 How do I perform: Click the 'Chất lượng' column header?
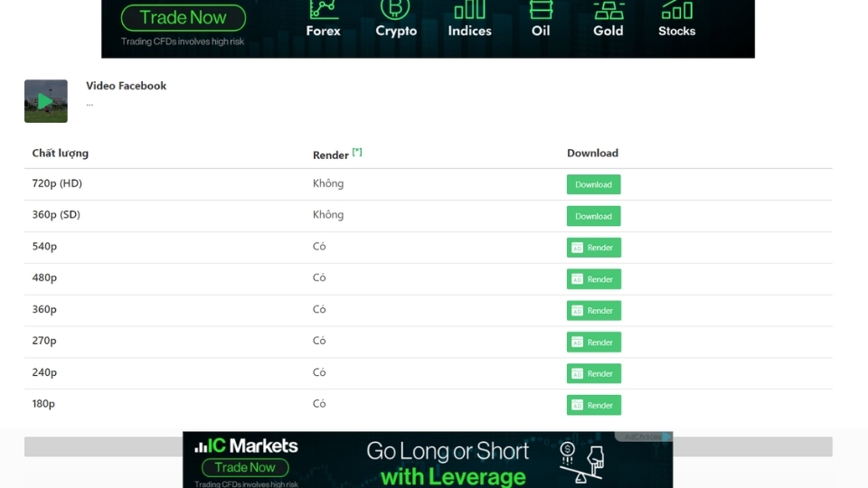[x=61, y=154]
